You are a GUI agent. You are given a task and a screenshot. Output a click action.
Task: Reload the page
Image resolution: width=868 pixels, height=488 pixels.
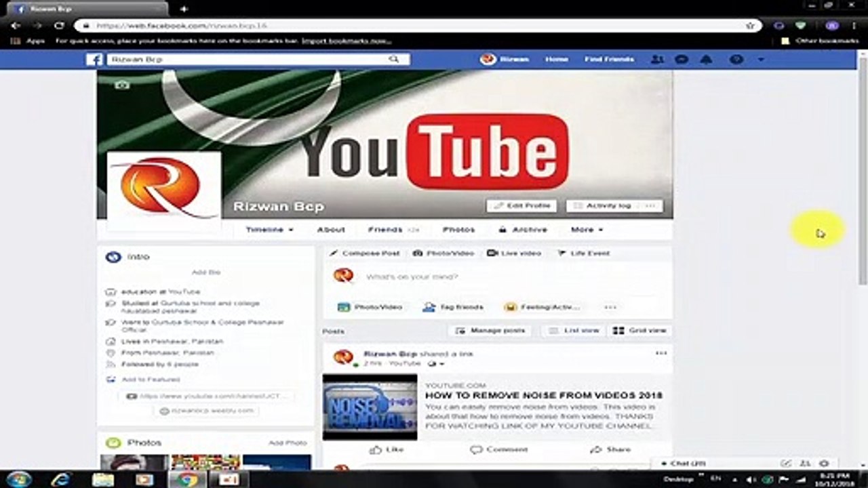point(59,26)
